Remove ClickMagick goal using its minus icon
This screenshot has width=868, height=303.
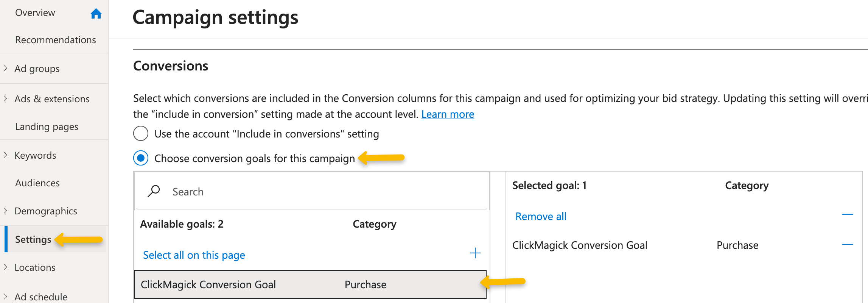coord(847,245)
